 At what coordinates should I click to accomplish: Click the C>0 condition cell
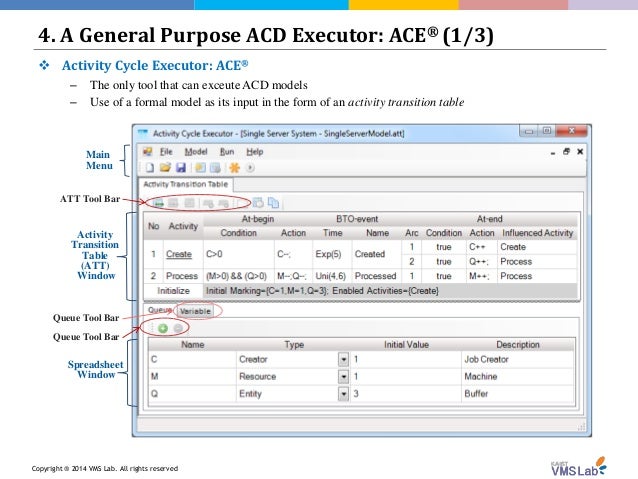(238, 254)
